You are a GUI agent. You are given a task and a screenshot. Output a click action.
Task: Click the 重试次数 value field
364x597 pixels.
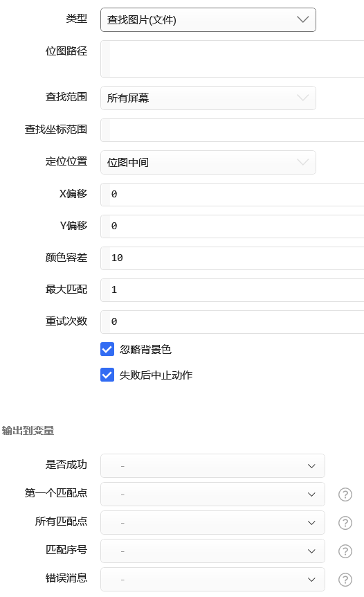pos(232,322)
